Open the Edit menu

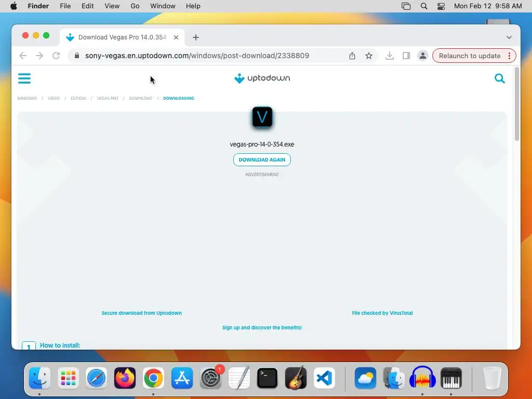click(x=87, y=6)
